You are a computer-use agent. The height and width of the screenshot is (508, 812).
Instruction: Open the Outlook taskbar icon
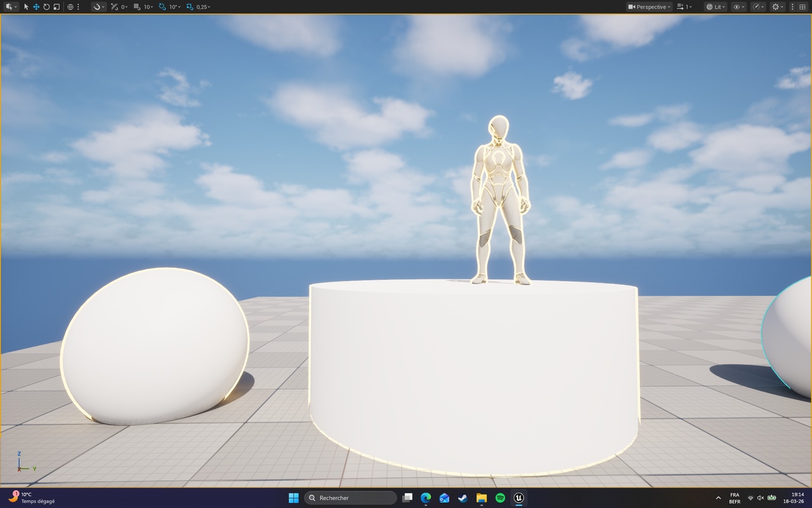(x=444, y=498)
